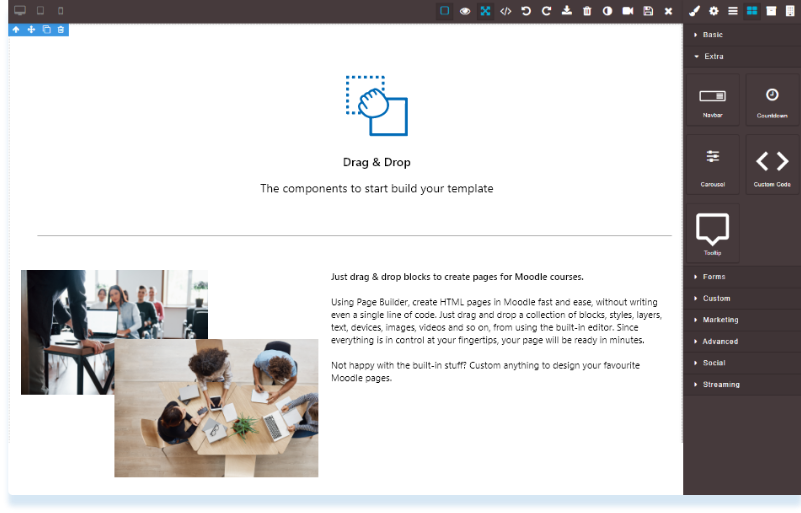Screen dimensions: 801x513
Task: Click the move component cross-arrows icon
Action: click(31, 30)
